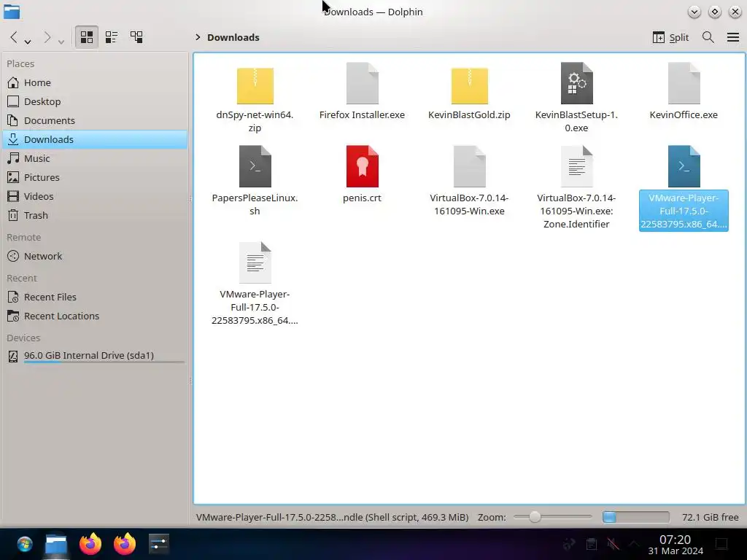Image resolution: width=747 pixels, height=560 pixels.
Task: Click Dolphin file manager taskbar icon
Action: coord(55,544)
